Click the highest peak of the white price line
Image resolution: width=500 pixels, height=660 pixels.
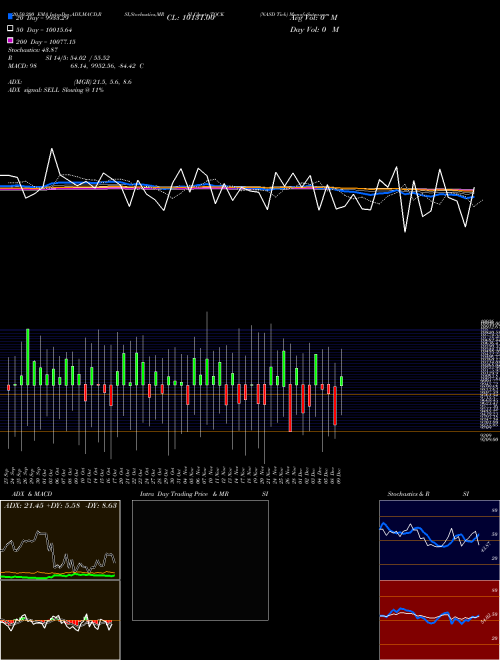point(52,149)
